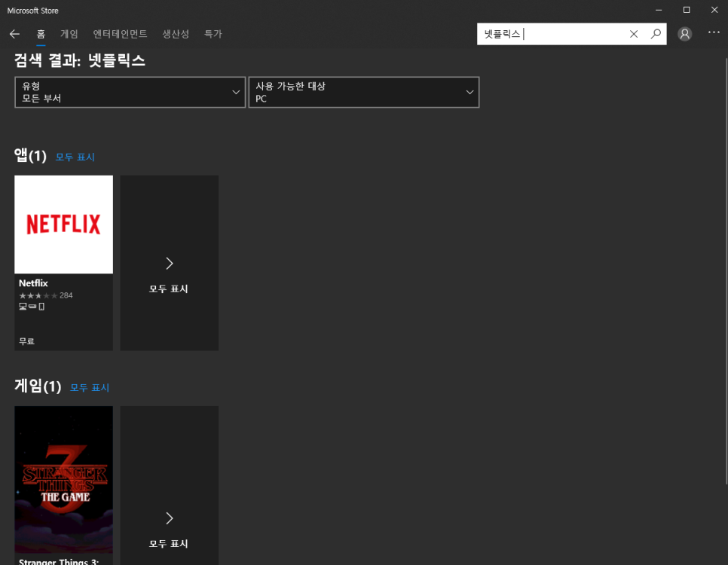Open the 사용 가능한 대상 PC dropdown
728x565 pixels.
pos(363,92)
